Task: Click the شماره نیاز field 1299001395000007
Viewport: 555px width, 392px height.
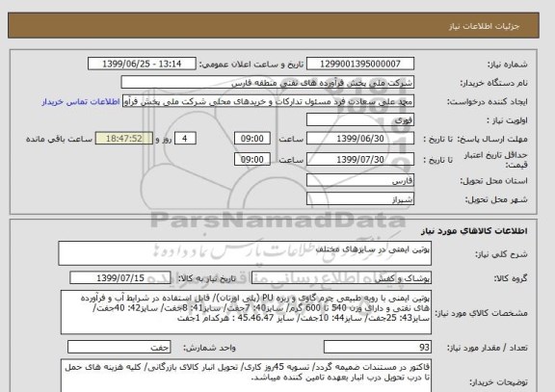Action: coord(360,64)
